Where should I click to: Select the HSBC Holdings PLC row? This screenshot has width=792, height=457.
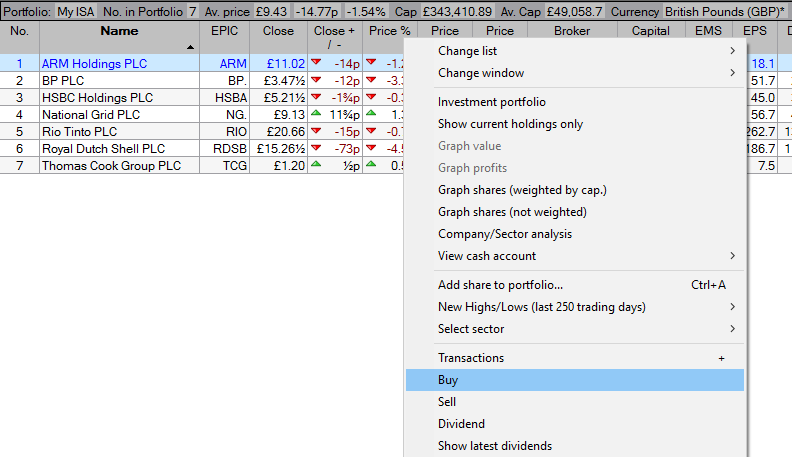tap(98, 97)
